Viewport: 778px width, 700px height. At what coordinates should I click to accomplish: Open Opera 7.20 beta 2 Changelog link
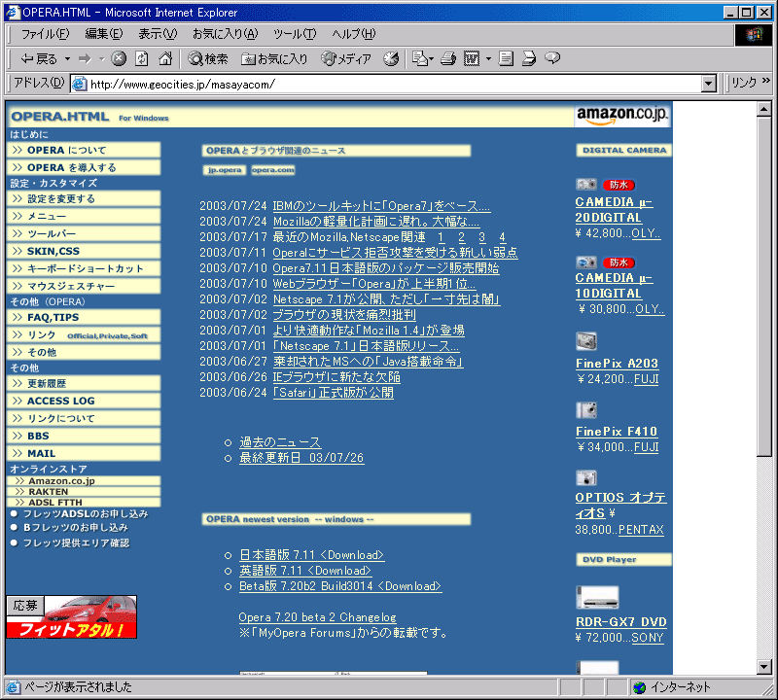coord(318,617)
